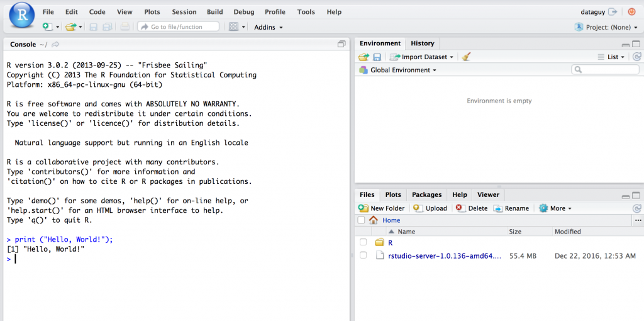Click the open file folder icon
This screenshot has height=321, width=644.
(x=71, y=26)
